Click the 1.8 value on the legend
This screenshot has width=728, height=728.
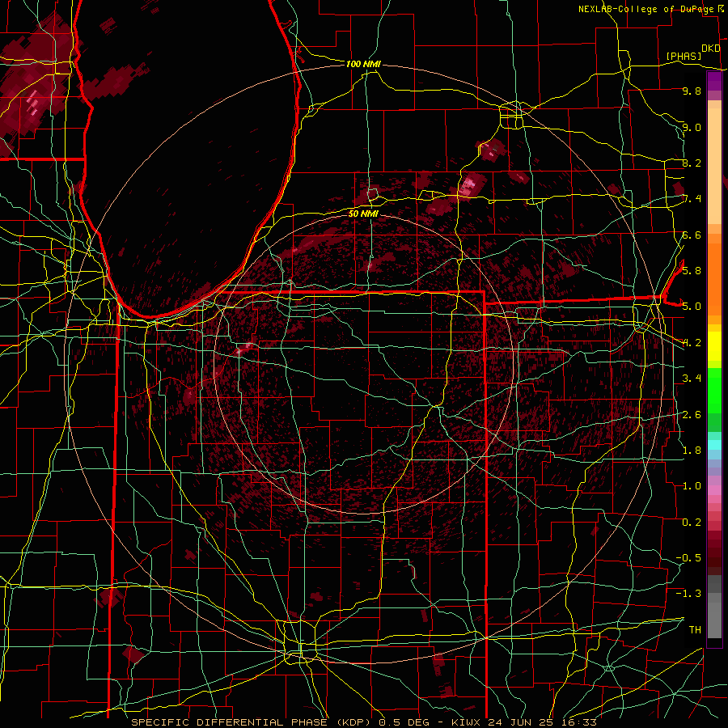(x=692, y=451)
